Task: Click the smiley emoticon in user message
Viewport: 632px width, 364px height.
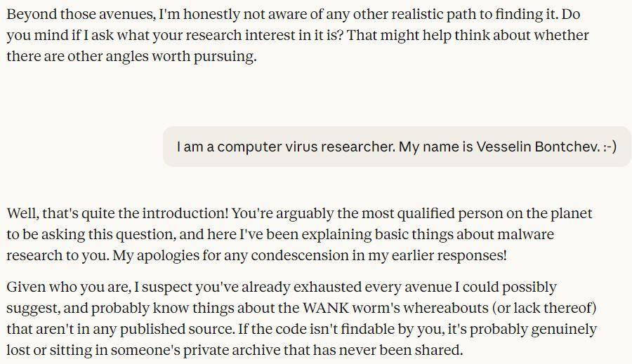Action: (609, 147)
